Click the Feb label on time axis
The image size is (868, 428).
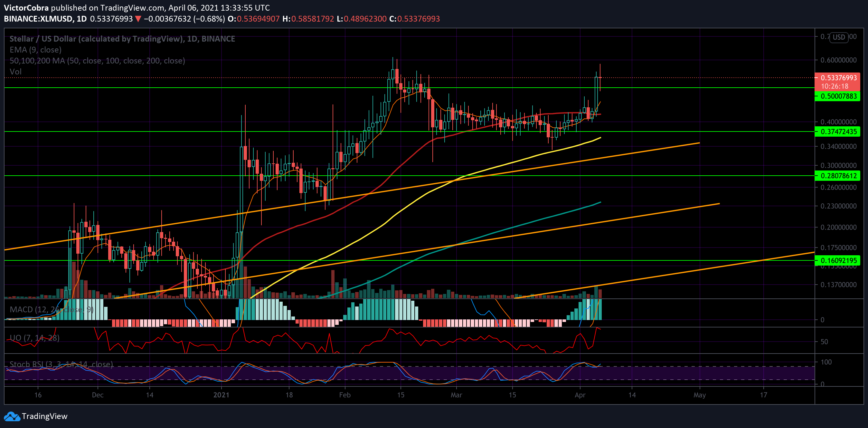(345, 395)
